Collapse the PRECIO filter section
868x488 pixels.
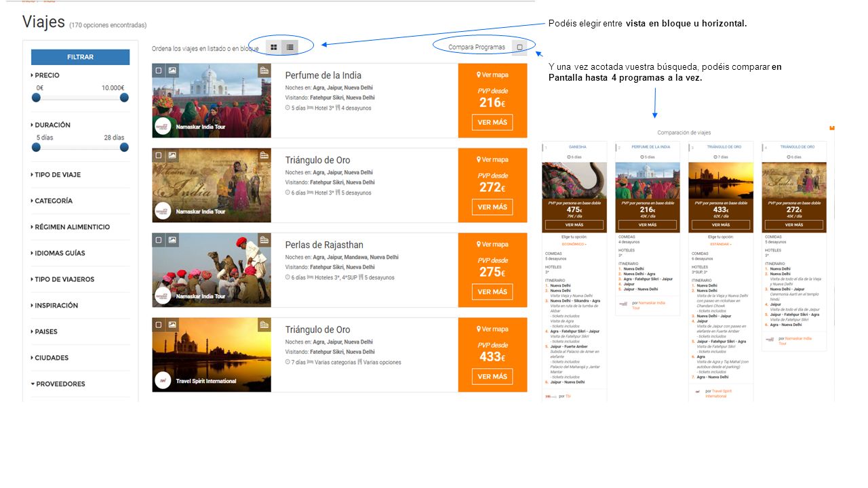pyautogui.click(x=45, y=75)
